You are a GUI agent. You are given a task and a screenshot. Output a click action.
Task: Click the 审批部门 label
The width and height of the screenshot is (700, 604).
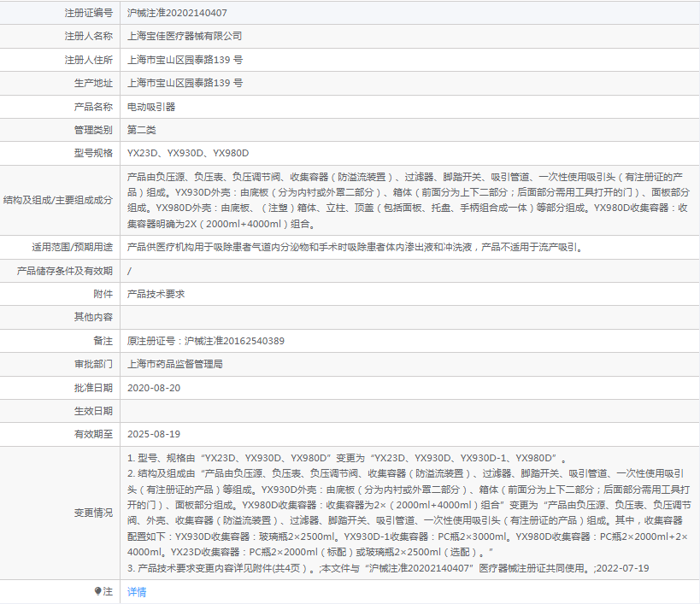pyautogui.click(x=93, y=364)
